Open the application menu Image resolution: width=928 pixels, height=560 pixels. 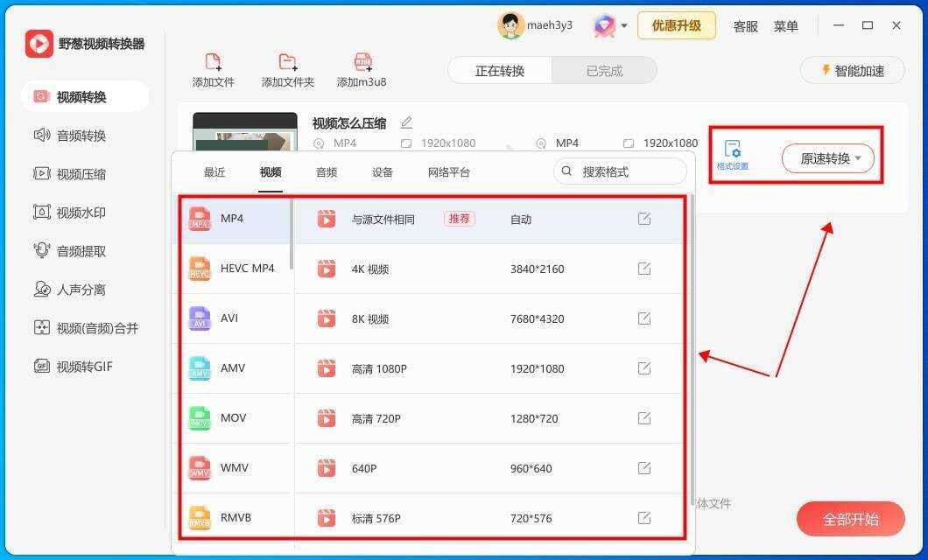pyautogui.click(x=786, y=26)
